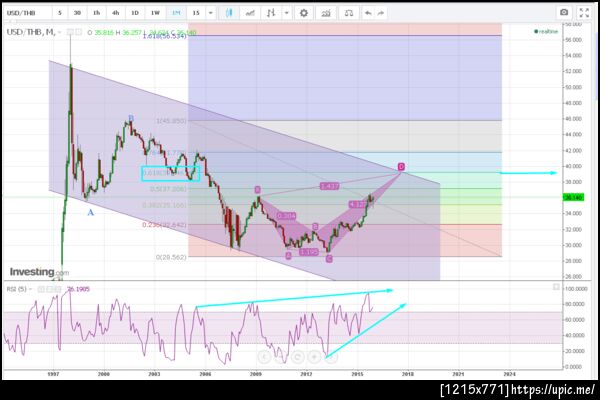Image resolution: width=600 pixels, height=400 pixels.
Task: Take a chart snapshot with camera icon
Action: point(564,13)
